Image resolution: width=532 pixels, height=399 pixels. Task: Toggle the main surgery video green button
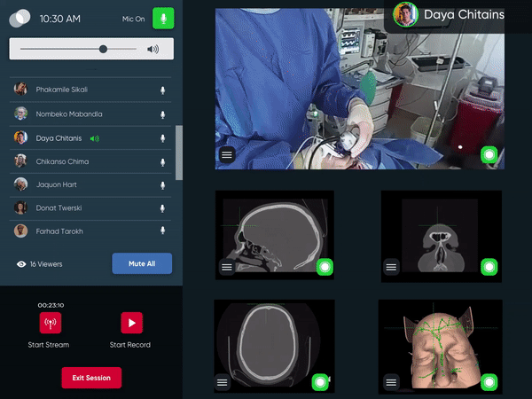click(489, 155)
